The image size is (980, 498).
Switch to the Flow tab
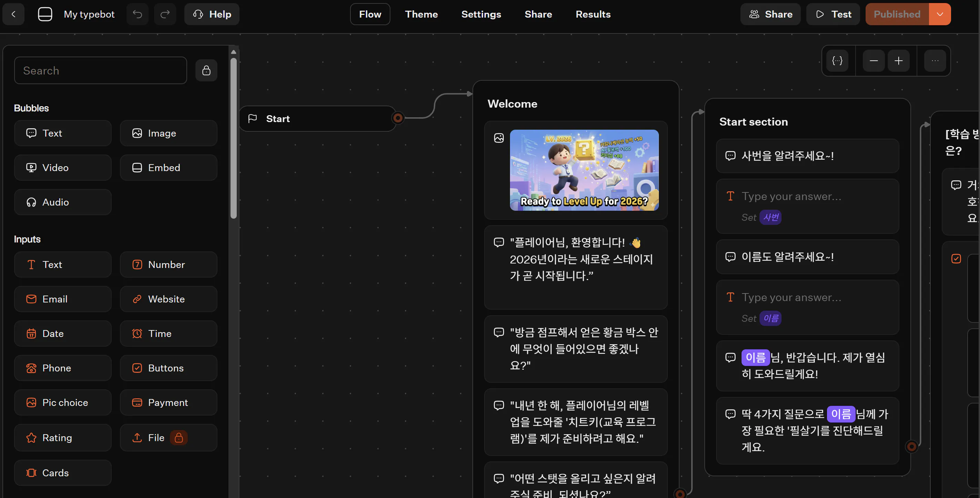click(x=370, y=14)
